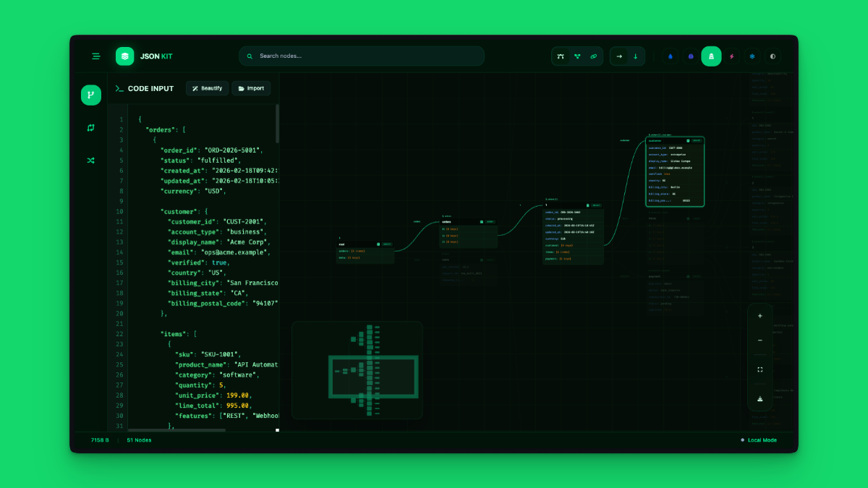This screenshot has height=488, width=868.
Task: Toggle dark mode with the half-circle icon
Action: tap(773, 56)
